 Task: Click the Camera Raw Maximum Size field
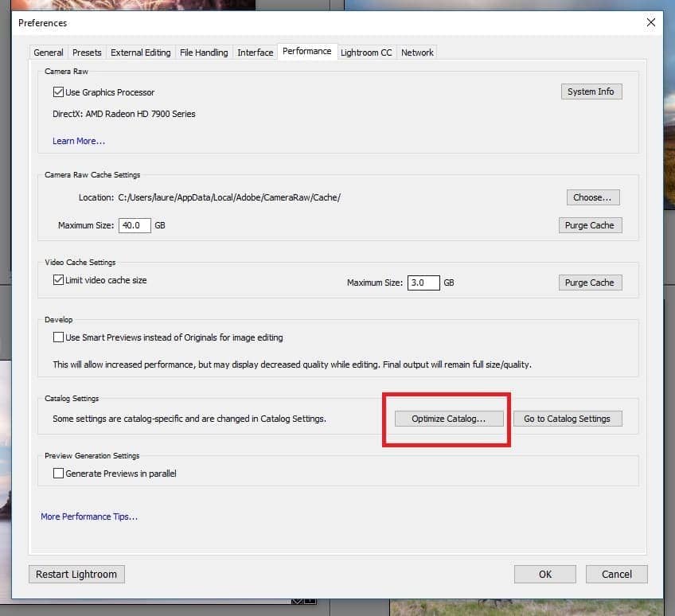coord(135,225)
